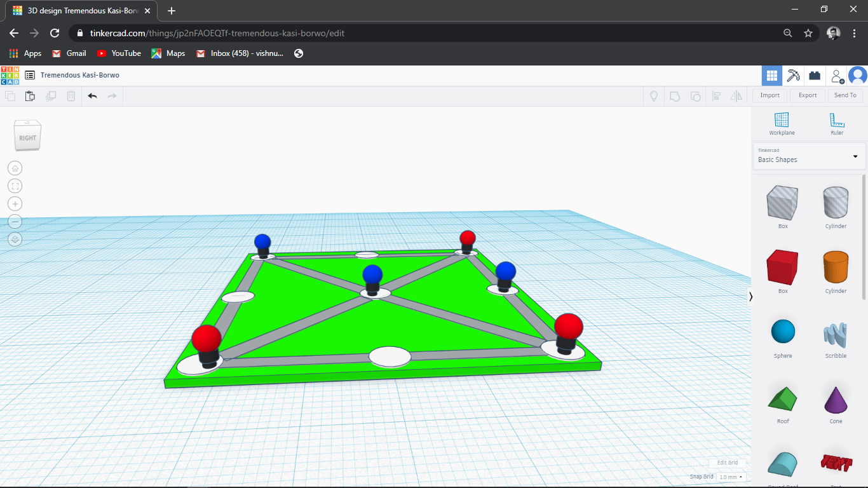Click the Group shapes icon
Image resolution: width=868 pixels, height=488 pixels.
point(675,96)
